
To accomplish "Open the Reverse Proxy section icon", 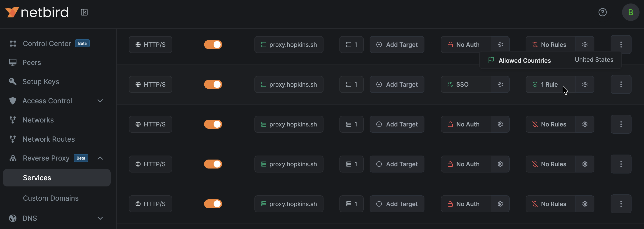I will tap(12, 158).
